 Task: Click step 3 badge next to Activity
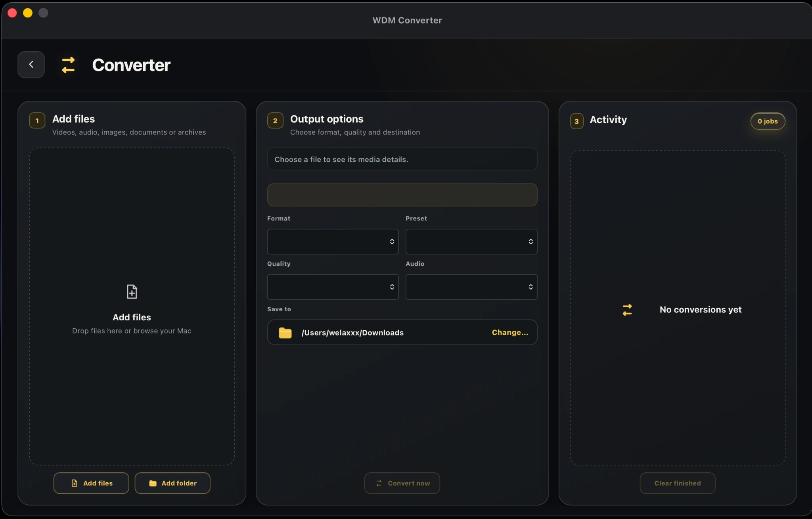576,121
